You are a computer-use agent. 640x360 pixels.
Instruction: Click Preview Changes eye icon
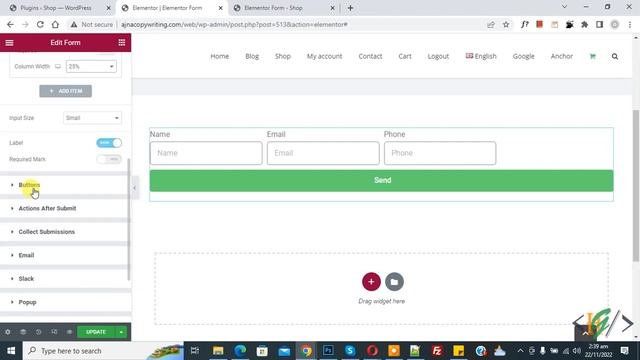point(69,332)
